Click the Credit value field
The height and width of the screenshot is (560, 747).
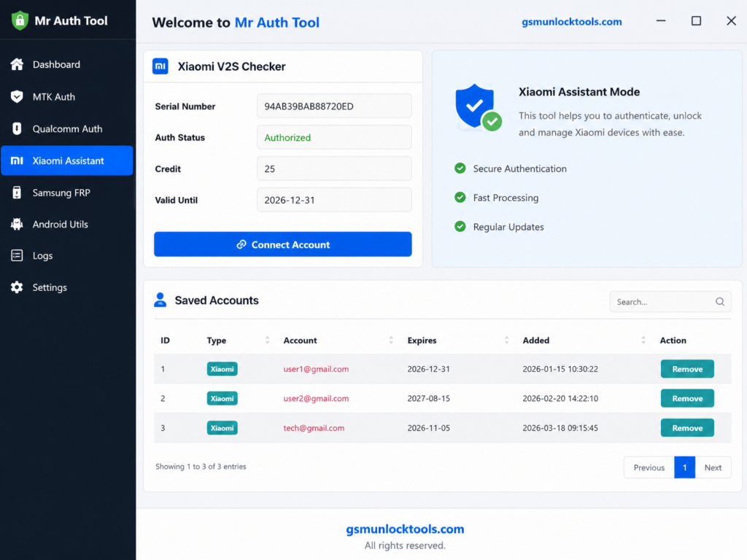334,168
